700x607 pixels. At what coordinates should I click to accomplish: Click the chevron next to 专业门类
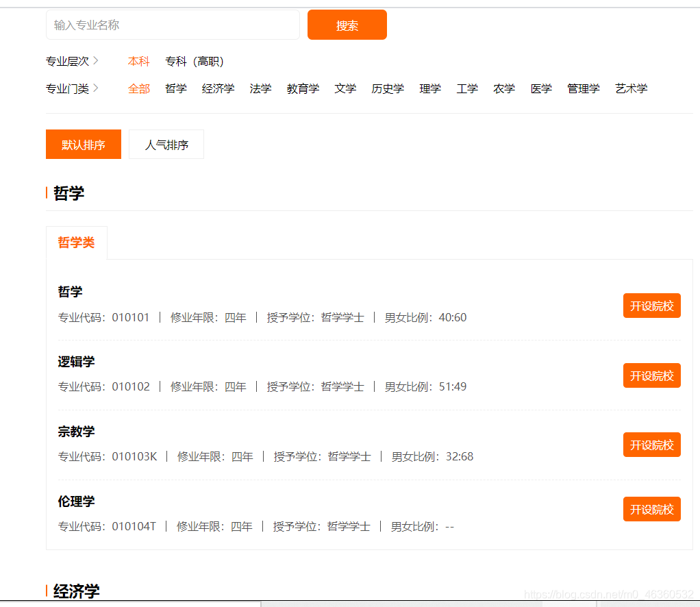95,88
